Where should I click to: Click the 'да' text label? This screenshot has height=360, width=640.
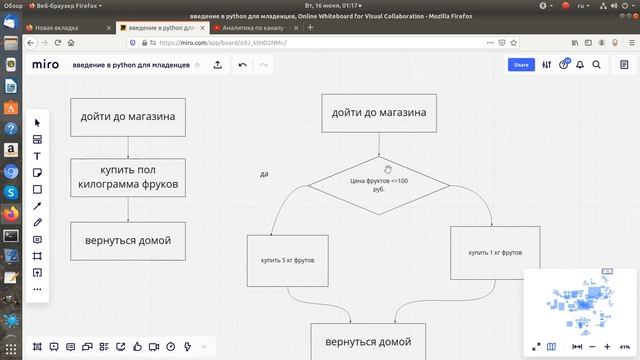264,174
